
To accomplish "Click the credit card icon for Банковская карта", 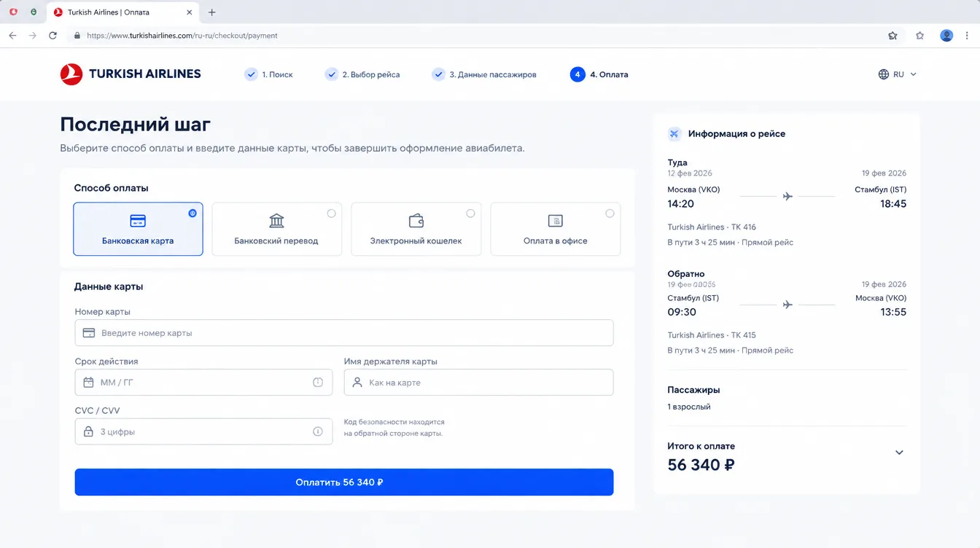I will point(138,221).
